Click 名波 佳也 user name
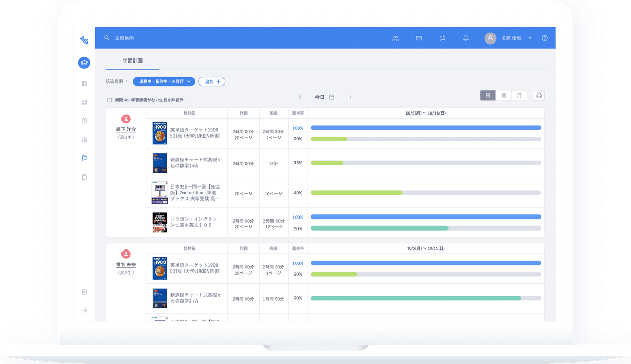 point(511,38)
